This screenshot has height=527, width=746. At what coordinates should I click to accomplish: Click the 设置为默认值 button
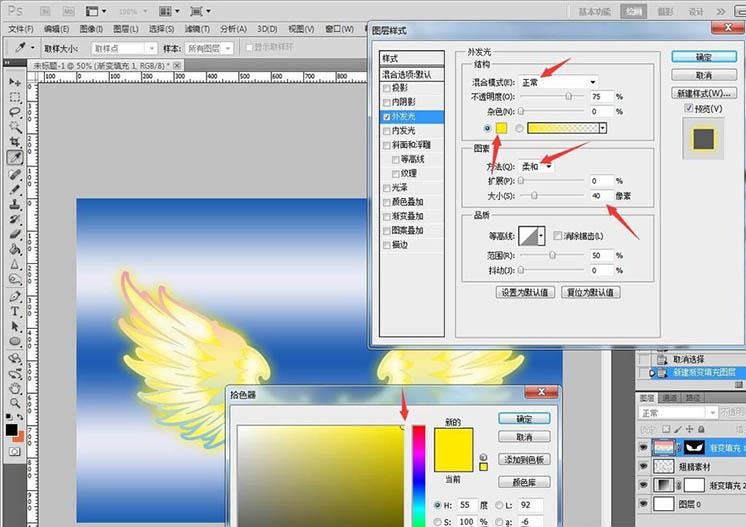coord(525,292)
